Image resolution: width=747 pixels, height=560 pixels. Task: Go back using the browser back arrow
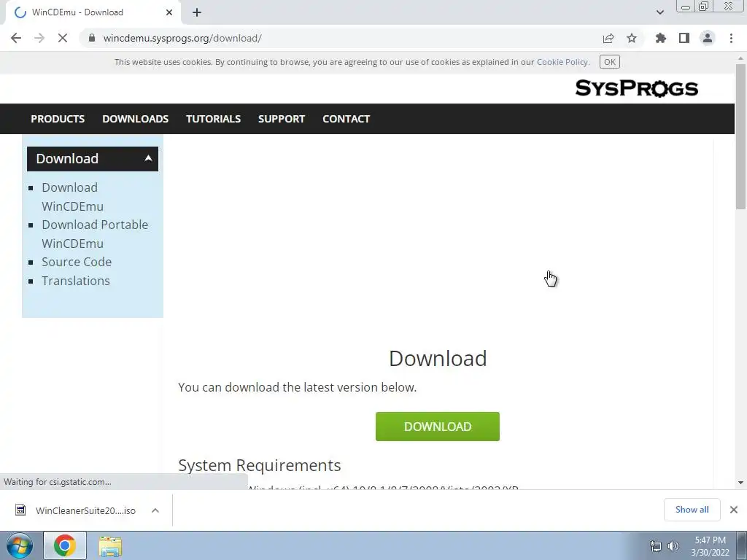coord(16,38)
